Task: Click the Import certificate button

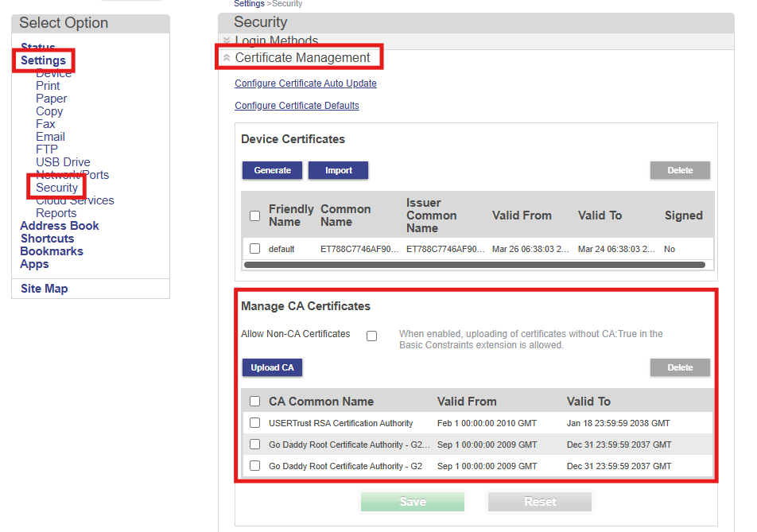Action: (338, 170)
